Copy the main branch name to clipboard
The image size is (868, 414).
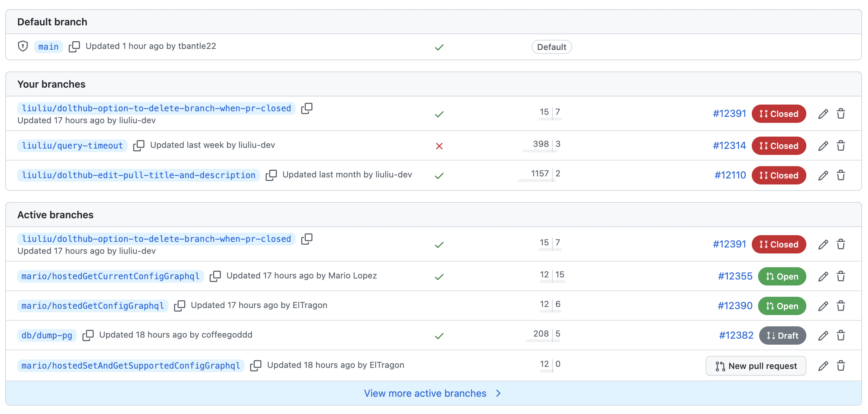click(74, 46)
